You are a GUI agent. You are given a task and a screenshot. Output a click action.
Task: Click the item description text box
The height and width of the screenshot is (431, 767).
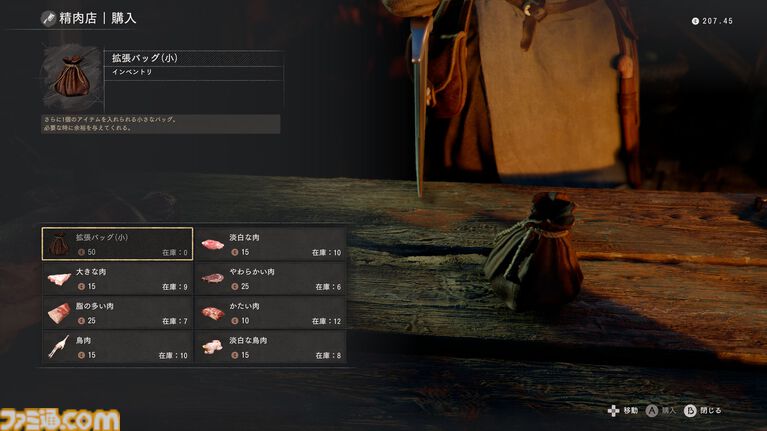161,124
